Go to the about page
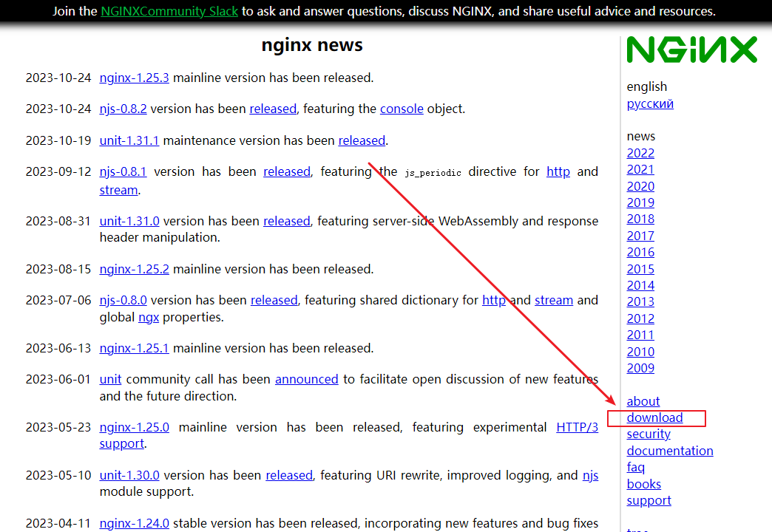This screenshot has height=532, width=772. click(643, 401)
